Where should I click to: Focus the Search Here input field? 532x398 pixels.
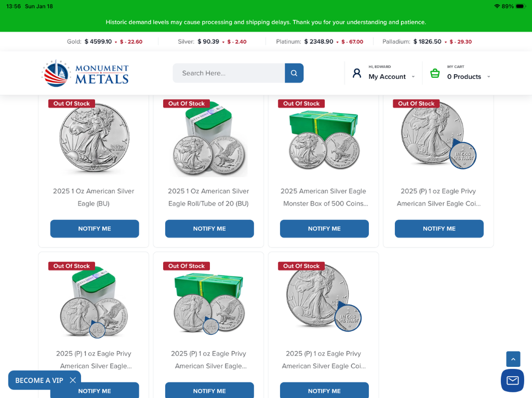(x=229, y=73)
